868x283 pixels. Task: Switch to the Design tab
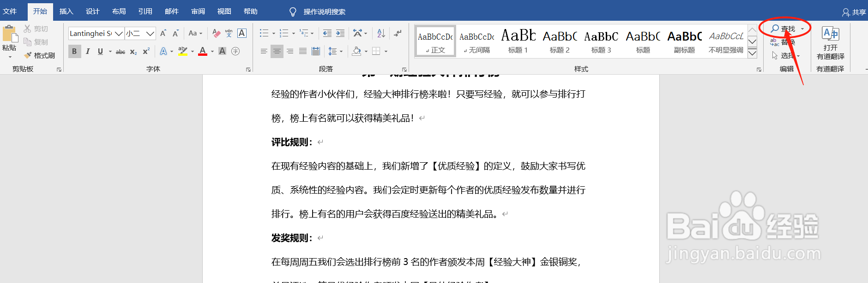point(92,12)
